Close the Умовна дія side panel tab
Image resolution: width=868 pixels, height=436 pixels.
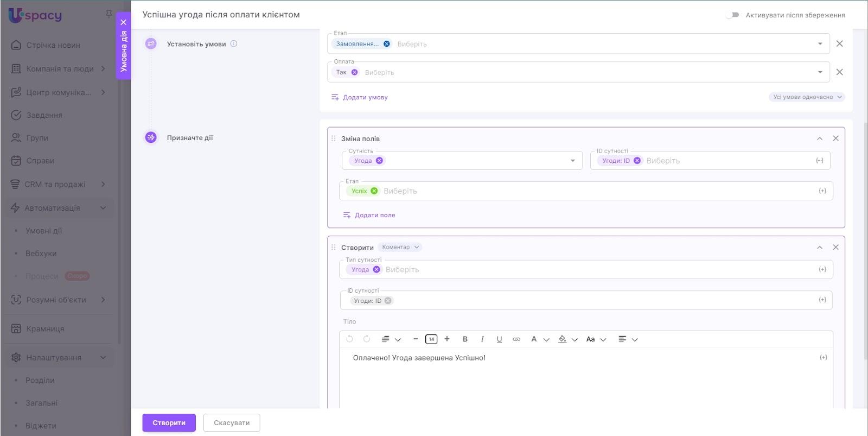coord(124,22)
